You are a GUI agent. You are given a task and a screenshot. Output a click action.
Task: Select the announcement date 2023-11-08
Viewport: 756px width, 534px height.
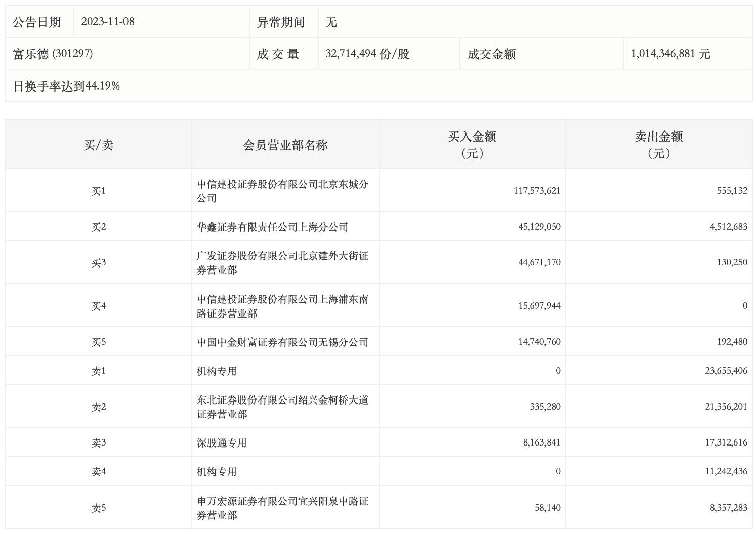pos(108,22)
